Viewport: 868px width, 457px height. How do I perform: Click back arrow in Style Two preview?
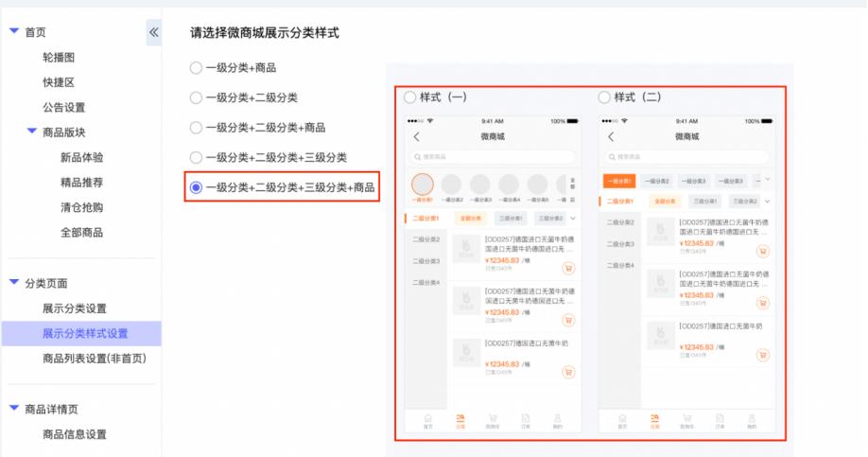(x=611, y=137)
